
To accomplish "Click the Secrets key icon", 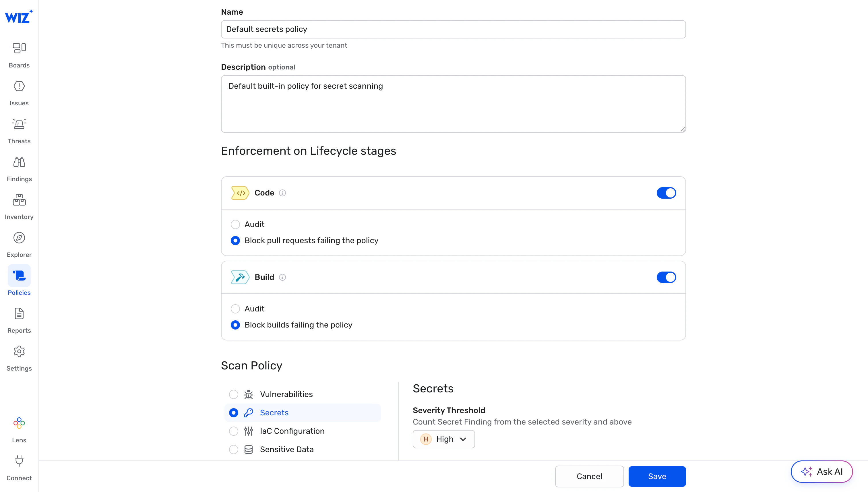I will 249,412.
